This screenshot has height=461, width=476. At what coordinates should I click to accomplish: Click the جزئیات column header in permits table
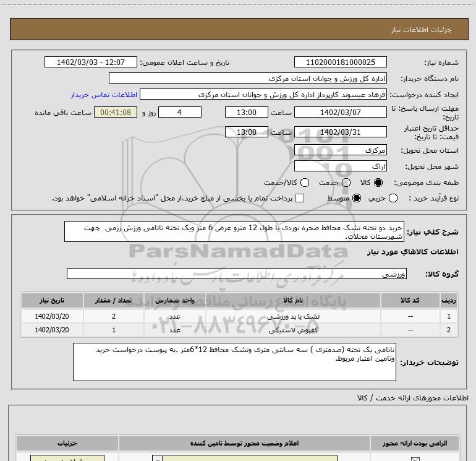click(67, 444)
